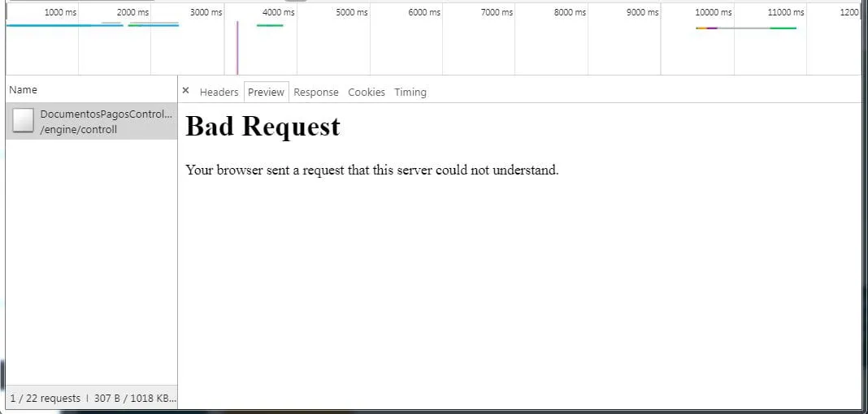Select the DocumentosPagosControl request row
Image resolution: width=868 pixels, height=414 pixels.
click(106, 122)
